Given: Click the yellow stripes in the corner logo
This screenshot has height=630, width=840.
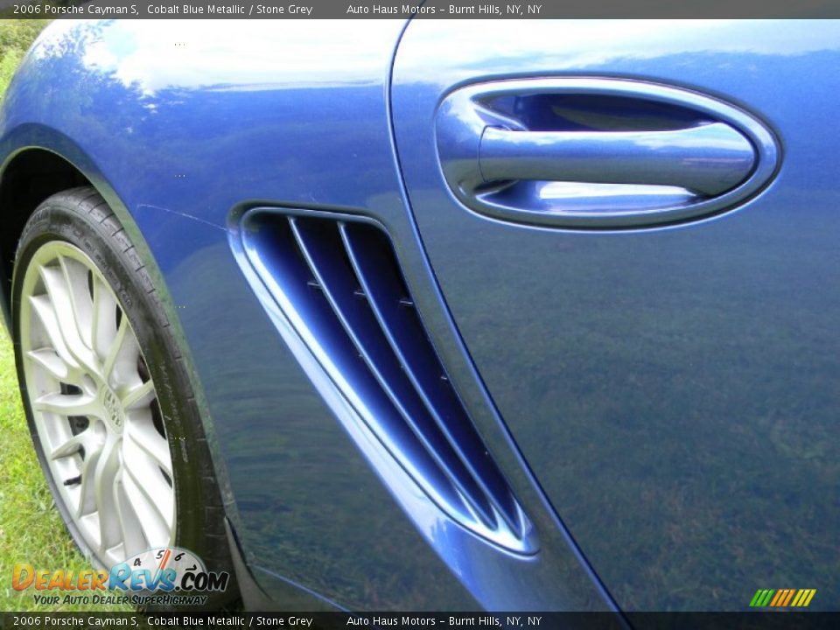Looking at the screenshot, I should point(801,597).
